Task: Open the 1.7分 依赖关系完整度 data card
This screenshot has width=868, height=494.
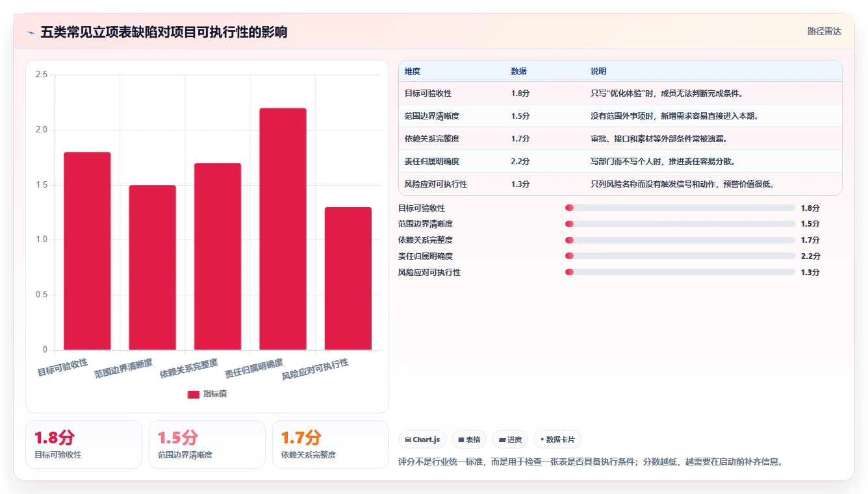Action: pyautogui.click(x=331, y=444)
